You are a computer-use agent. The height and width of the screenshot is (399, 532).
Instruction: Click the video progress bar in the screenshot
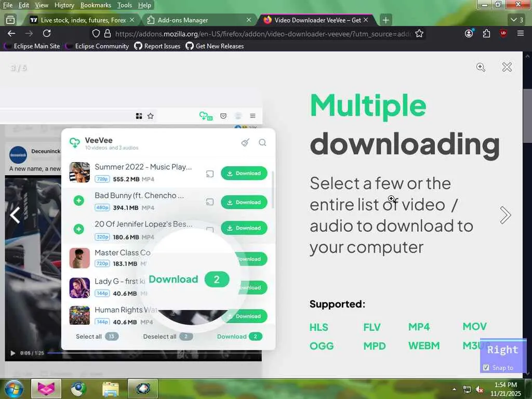(154, 353)
